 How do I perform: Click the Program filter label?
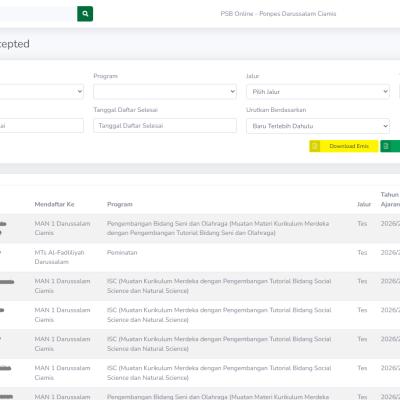(105, 76)
